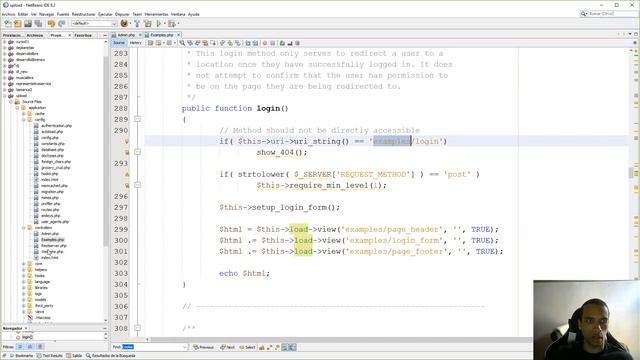Click the Source view button
This screenshot has width=640, height=360.
[x=119, y=43]
